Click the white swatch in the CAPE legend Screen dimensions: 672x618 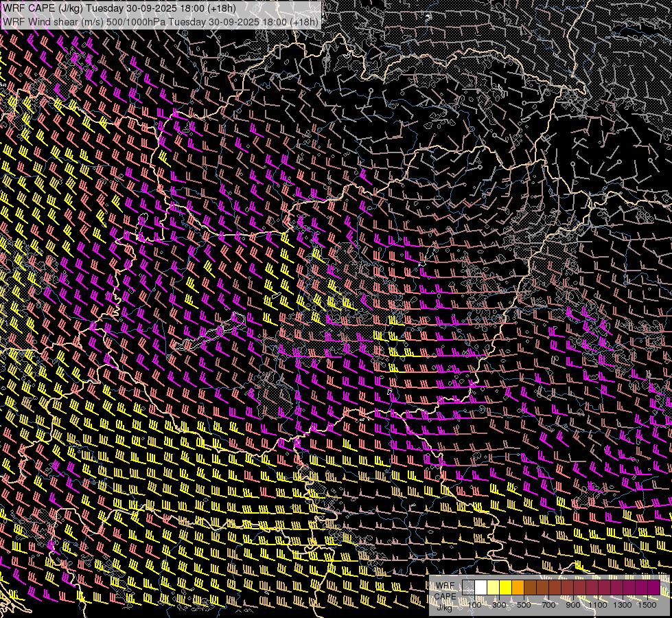click(481, 588)
